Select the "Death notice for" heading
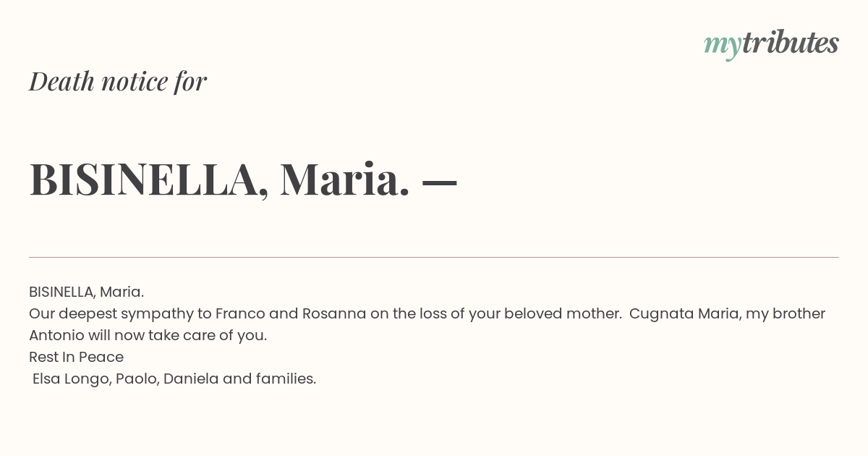This screenshot has width=868, height=456. click(x=118, y=81)
